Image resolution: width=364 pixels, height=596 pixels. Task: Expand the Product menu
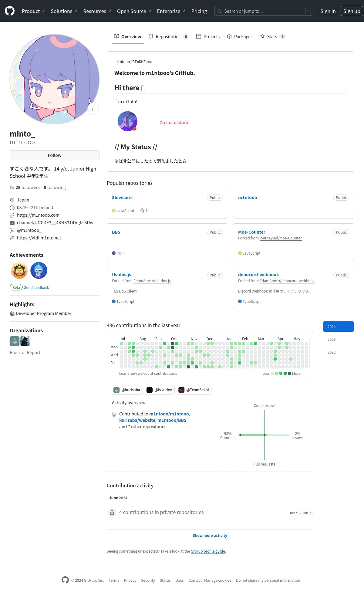pos(33,11)
